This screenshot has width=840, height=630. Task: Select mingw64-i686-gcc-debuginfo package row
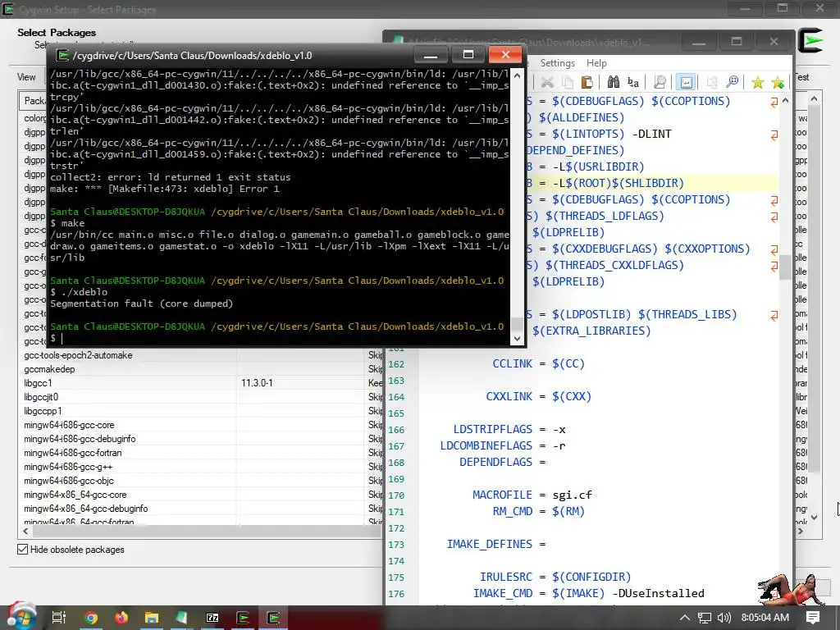[x=200, y=439]
